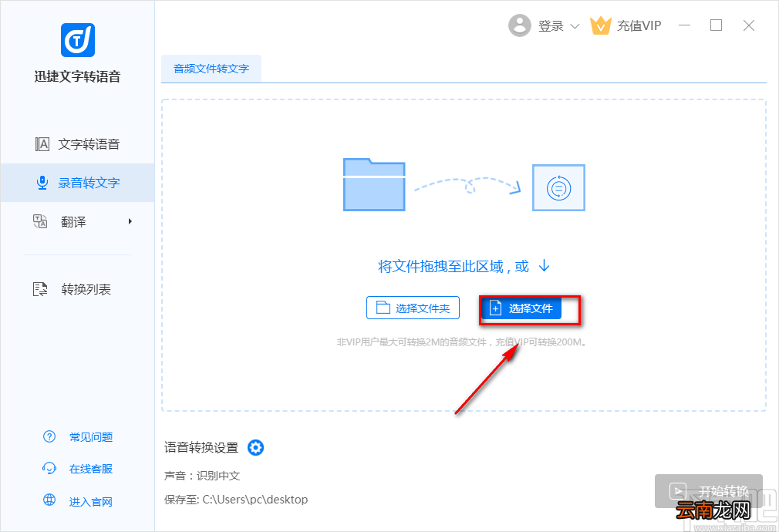Click the convert target illustration icon
This screenshot has width=779, height=532.
(558, 188)
